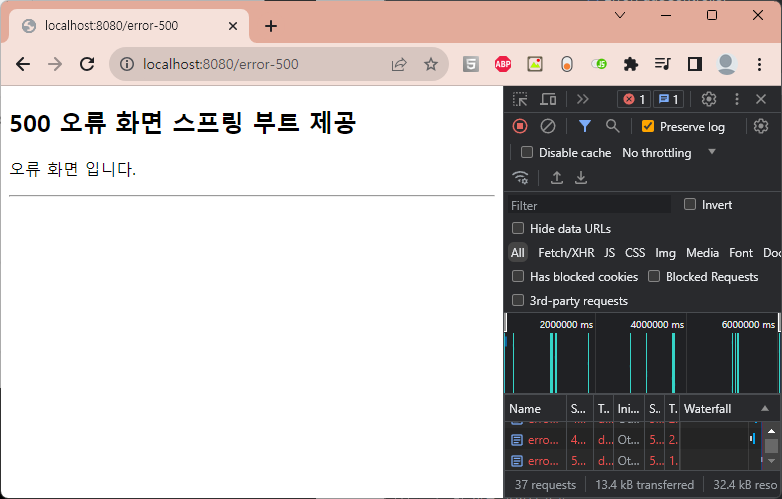Check the Invert checkbox
The image size is (782, 499).
(x=690, y=204)
